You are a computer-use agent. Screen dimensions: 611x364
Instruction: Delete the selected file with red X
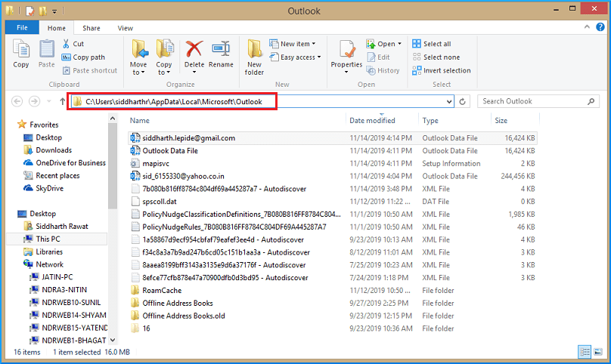[x=194, y=57]
